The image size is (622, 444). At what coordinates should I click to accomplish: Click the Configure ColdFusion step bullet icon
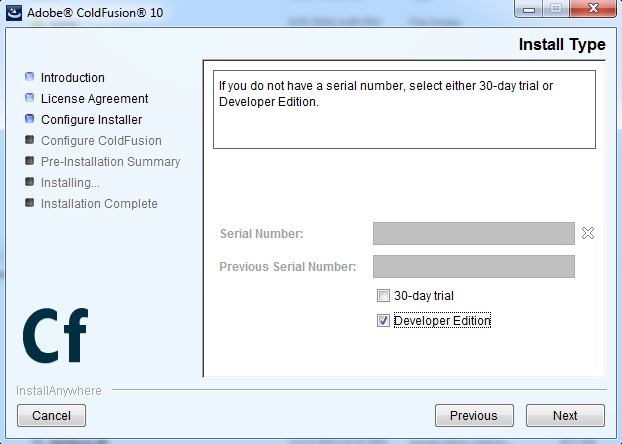(x=30, y=140)
